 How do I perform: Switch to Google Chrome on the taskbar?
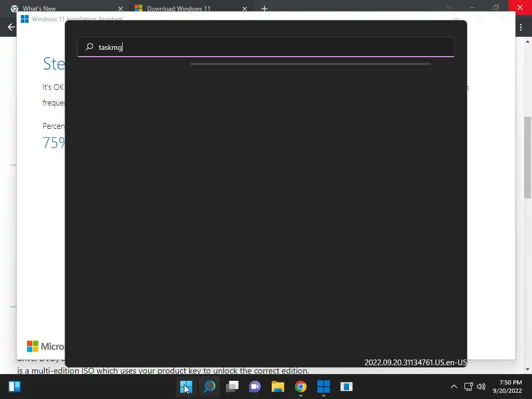(x=301, y=387)
